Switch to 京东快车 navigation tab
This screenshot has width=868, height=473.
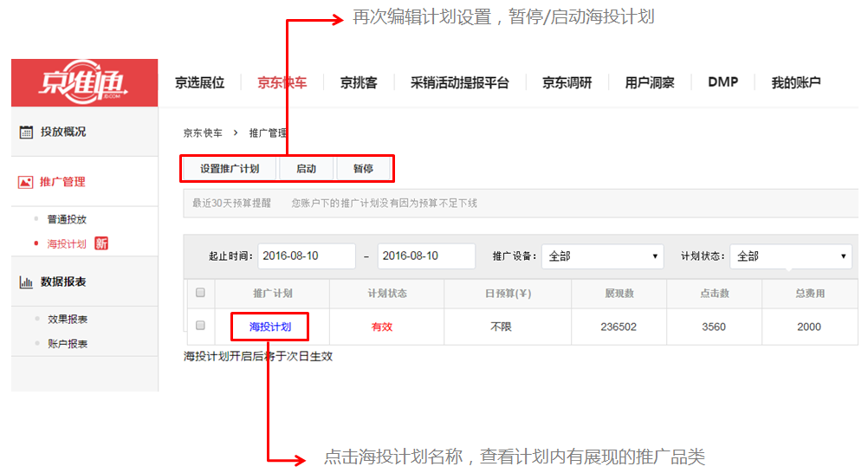coord(282,83)
